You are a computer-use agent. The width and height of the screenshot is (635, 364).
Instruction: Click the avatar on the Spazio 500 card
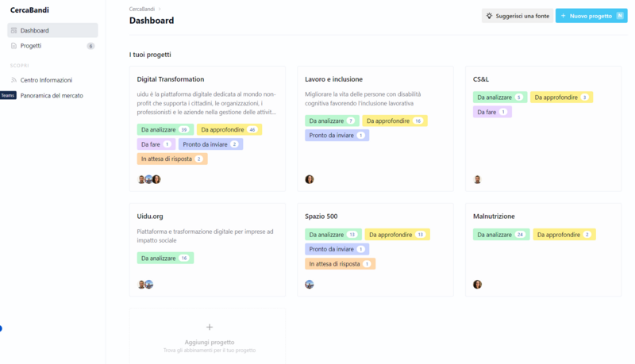coord(310,284)
